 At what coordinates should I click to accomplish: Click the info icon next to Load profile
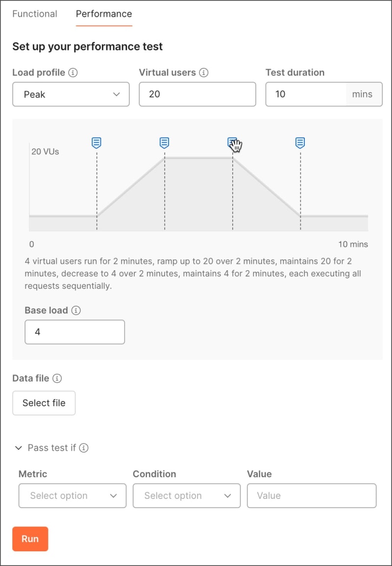pos(73,73)
